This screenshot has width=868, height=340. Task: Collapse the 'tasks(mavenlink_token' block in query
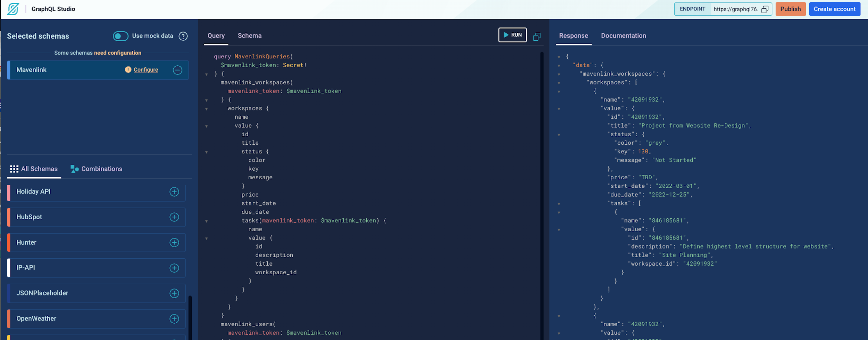pyautogui.click(x=207, y=221)
